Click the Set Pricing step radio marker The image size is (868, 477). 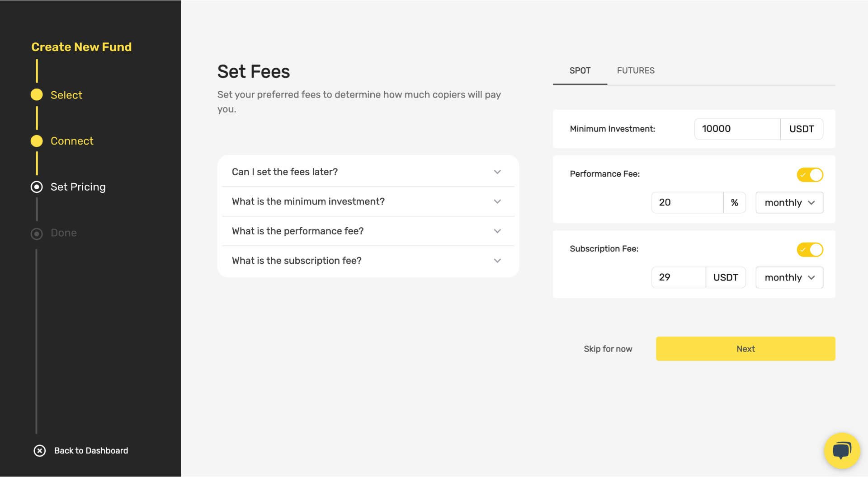point(37,187)
